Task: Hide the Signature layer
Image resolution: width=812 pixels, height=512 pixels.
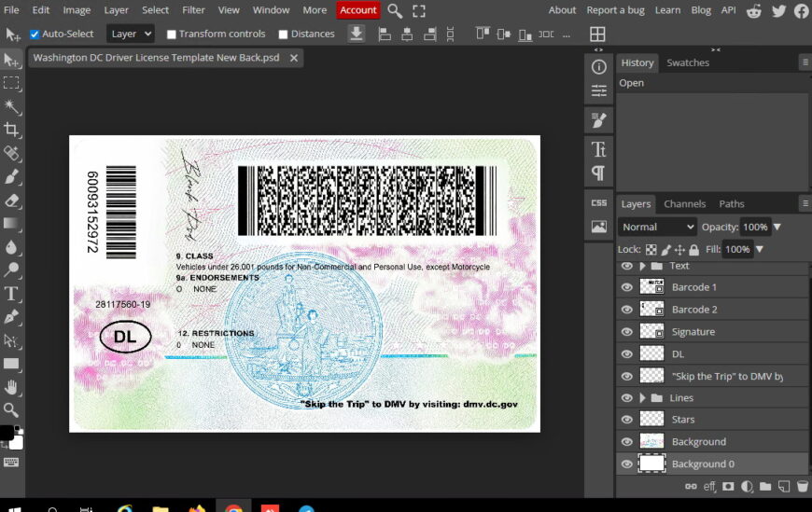Action: coord(626,332)
